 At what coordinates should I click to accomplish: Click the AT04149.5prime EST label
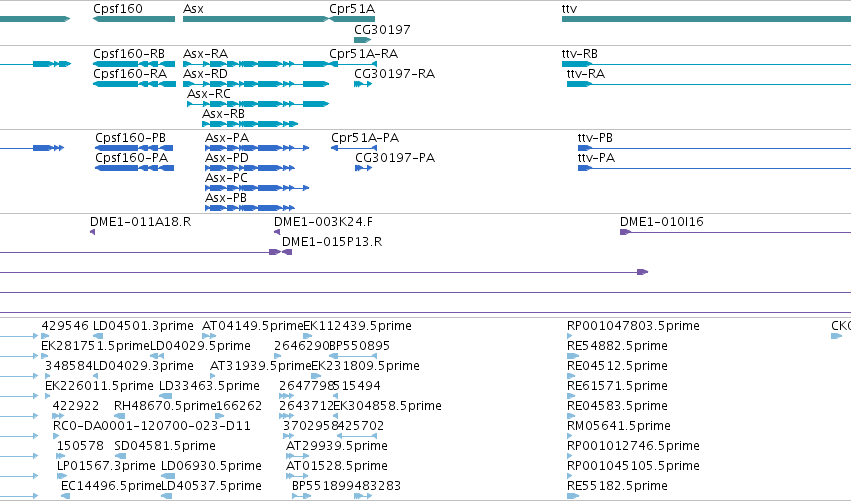pos(252,326)
